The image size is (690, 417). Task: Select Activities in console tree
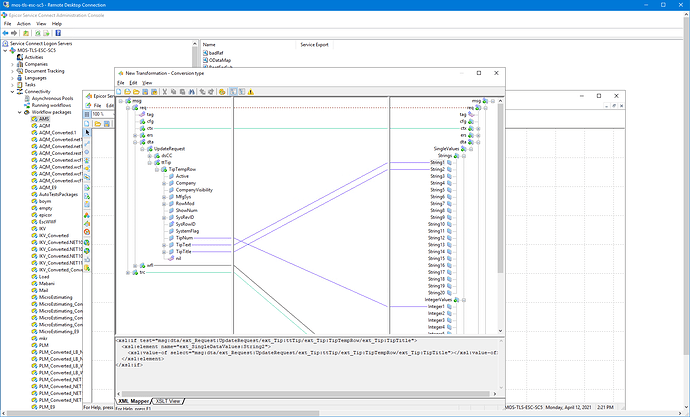coord(34,57)
